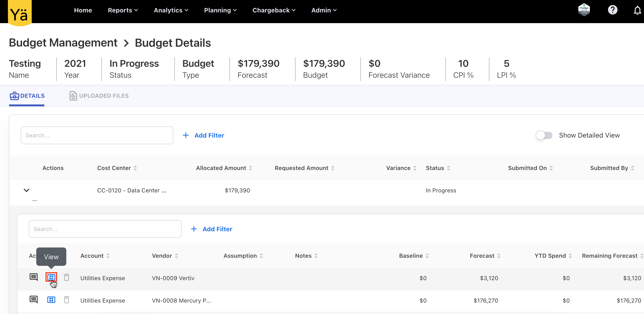Go to Home in navigation

click(83, 10)
